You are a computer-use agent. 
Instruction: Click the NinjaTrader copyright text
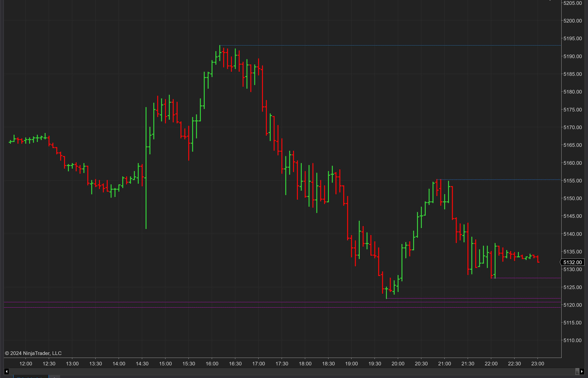[x=33, y=353]
